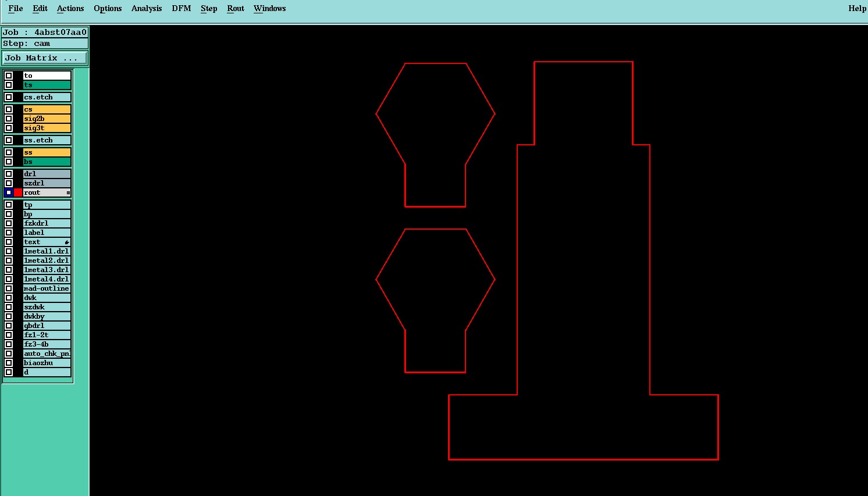
Task: Enable the ss.etch layer checkbox
Action: pyautogui.click(x=9, y=140)
